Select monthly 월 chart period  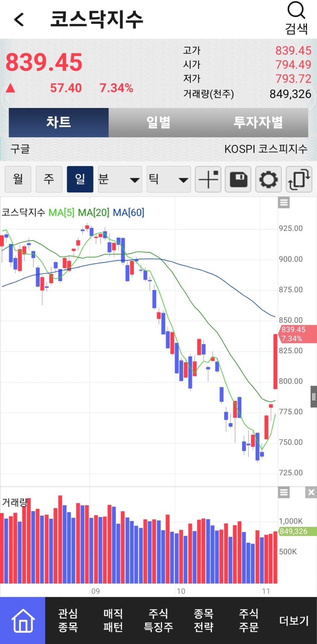click(x=18, y=179)
